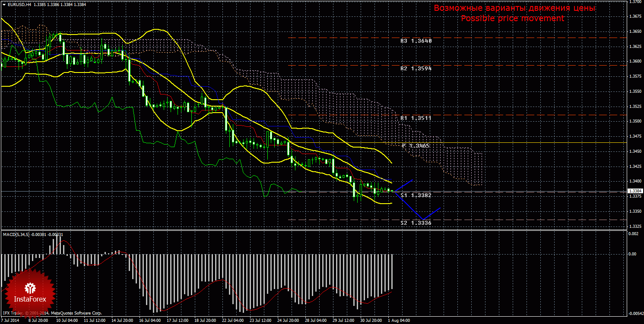
Task: Click the '16 Jul 04:00' time label
Action: tap(149, 321)
